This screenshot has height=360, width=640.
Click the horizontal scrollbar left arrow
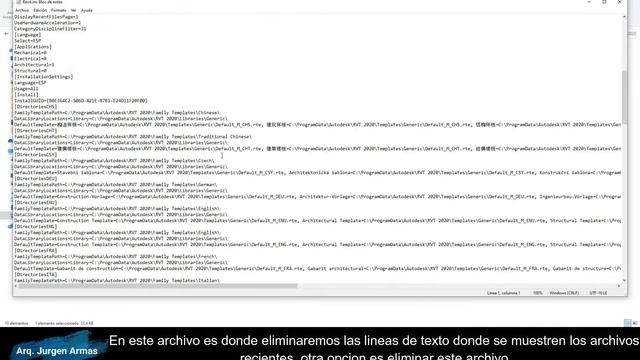click(x=16, y=286)
